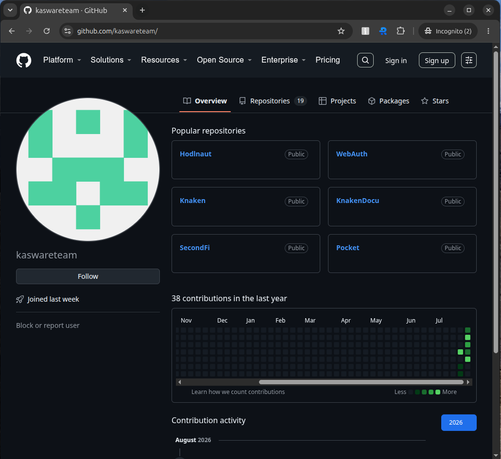Click contribution graph scroll right arrow
This screenshot has height=459, width=501.
coord(468,382)
